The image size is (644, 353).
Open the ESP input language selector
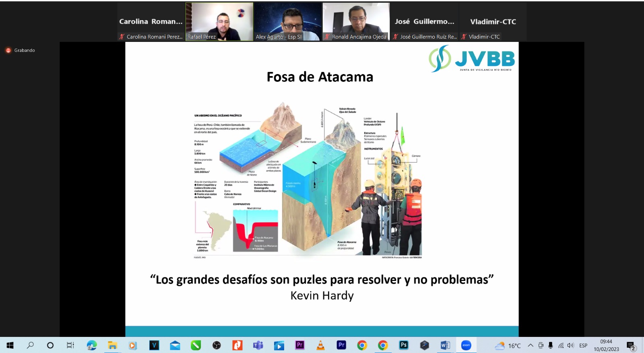[x=583, y=345]
